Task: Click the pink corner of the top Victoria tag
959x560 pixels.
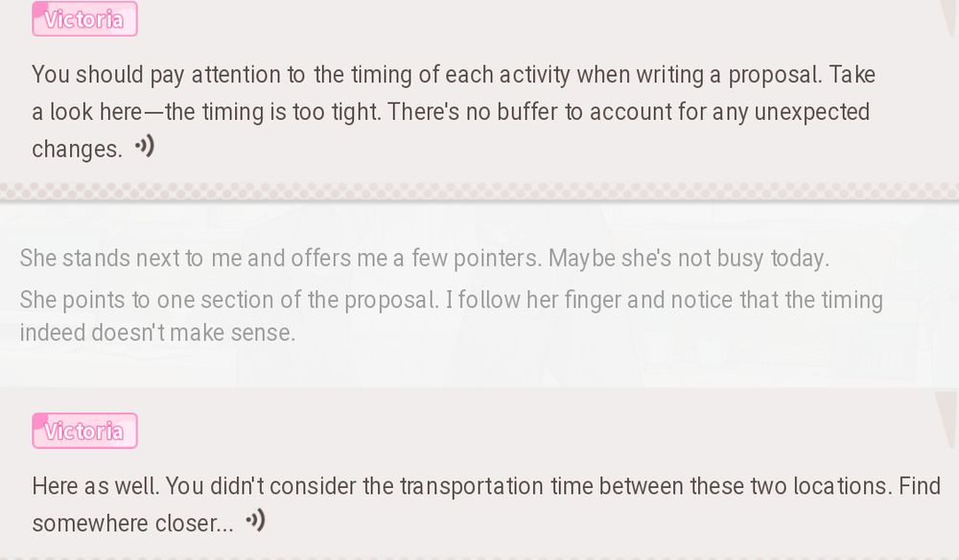Action: click(40, 9)
